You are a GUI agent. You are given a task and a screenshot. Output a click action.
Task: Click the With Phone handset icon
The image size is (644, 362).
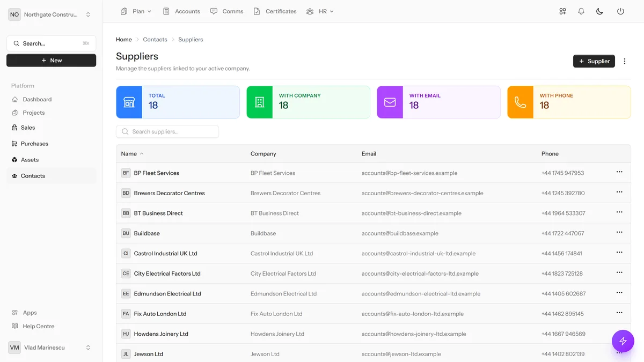point(521,102)
